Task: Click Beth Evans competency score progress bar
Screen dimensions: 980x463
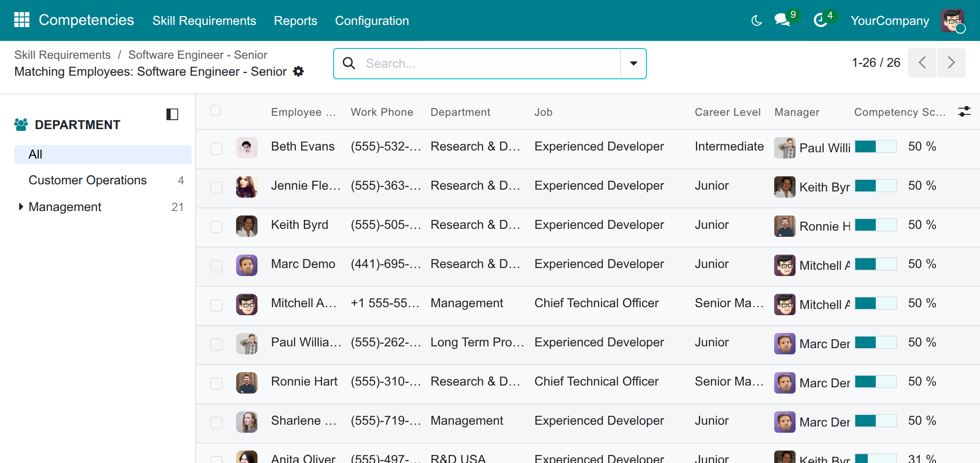Action: (x=876, y=146)
